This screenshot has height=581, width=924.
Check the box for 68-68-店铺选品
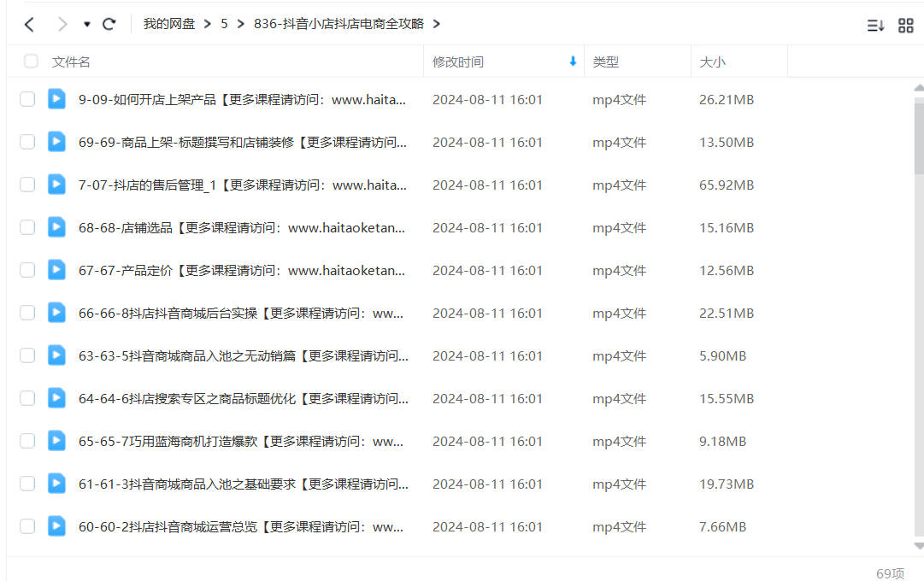(27, 227)
